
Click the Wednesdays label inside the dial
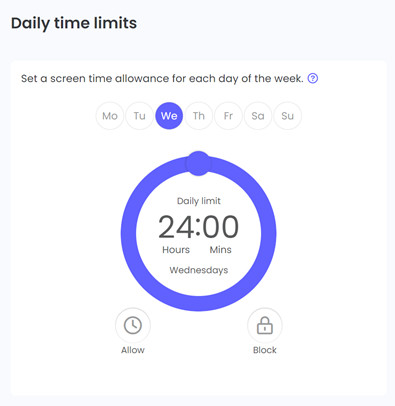point(199,270)
